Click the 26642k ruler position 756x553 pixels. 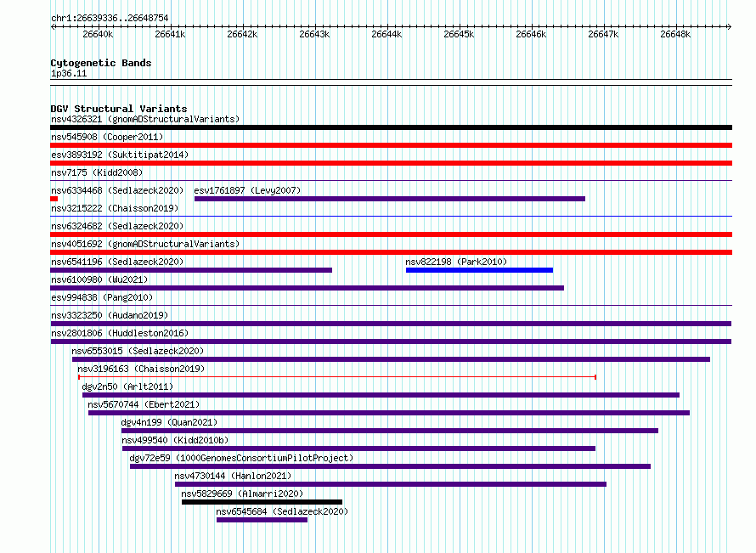click(242, 34)
